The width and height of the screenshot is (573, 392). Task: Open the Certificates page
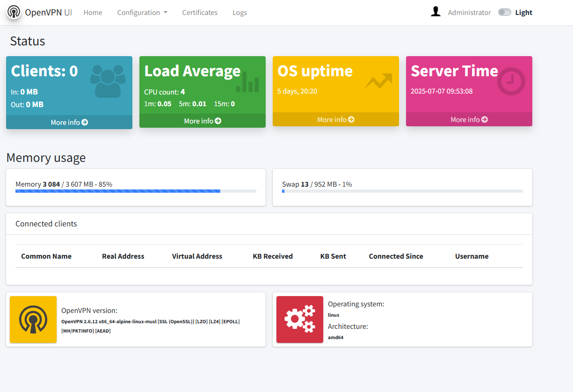pyautogui.click(x=200, y=13)
